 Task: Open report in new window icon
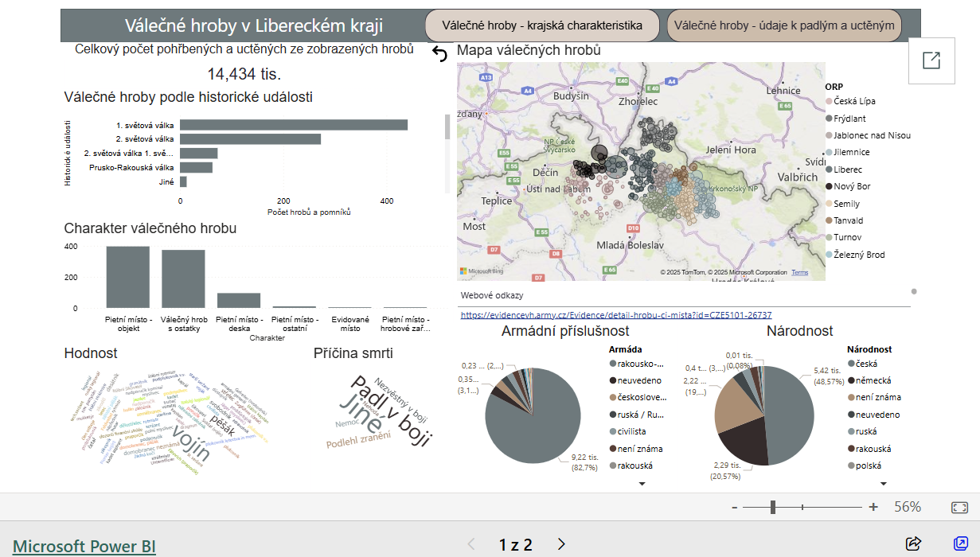click(x=931, y=60)
